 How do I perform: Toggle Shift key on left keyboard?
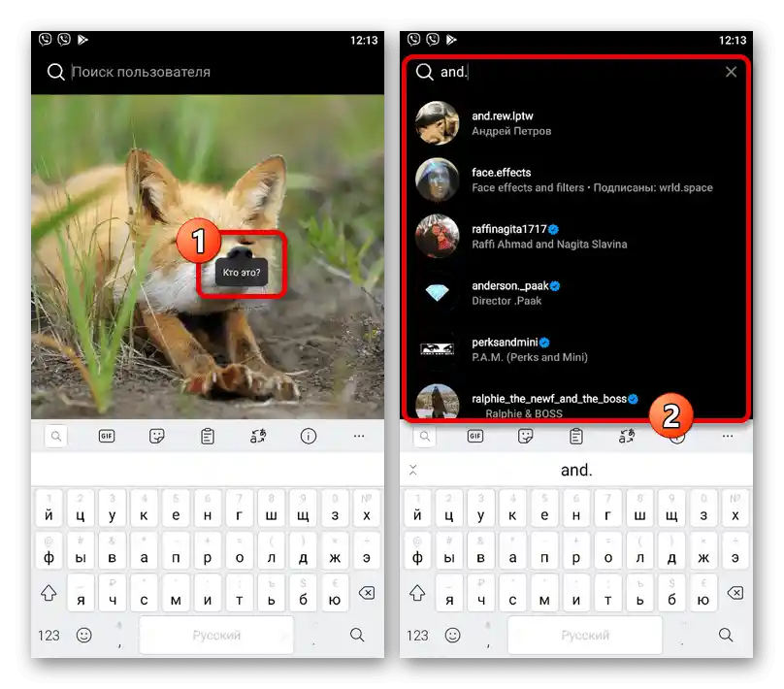[x=49, y=593]
